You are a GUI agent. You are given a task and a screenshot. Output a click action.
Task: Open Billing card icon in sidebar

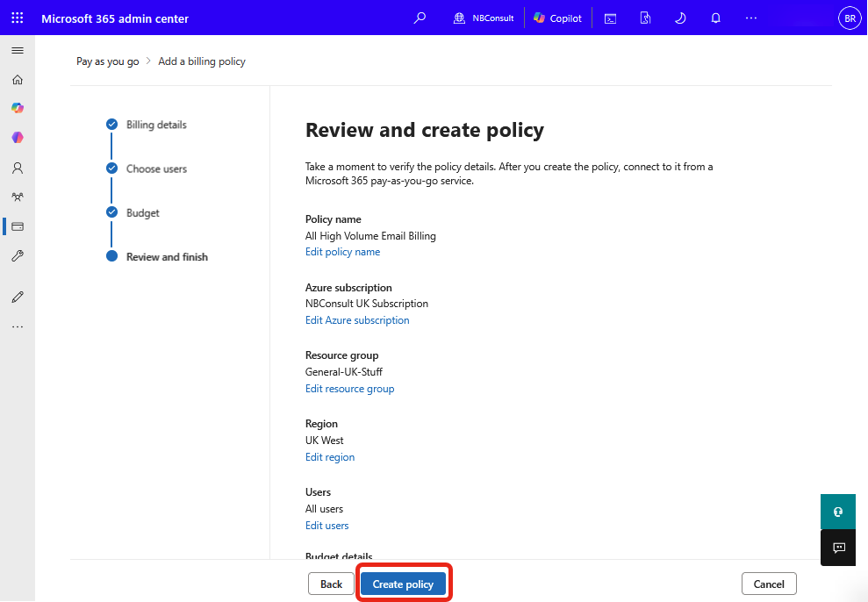point(18,226)
